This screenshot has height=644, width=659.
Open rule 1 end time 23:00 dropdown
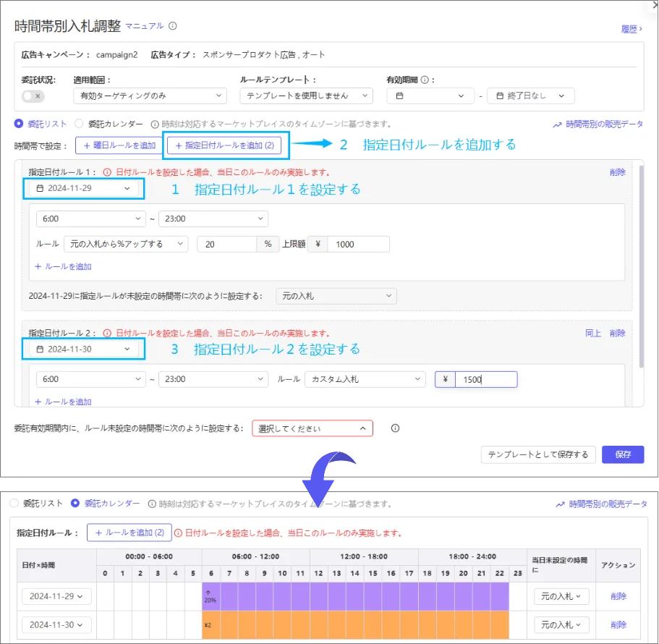click(x=213, y=219)
